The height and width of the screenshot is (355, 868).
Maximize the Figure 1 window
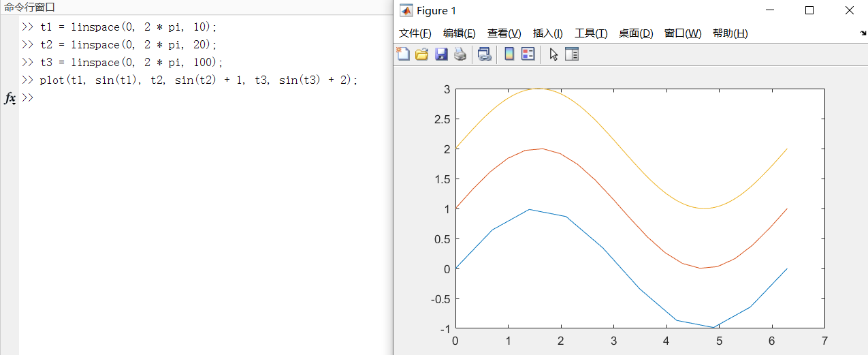(x=809, y=10)
